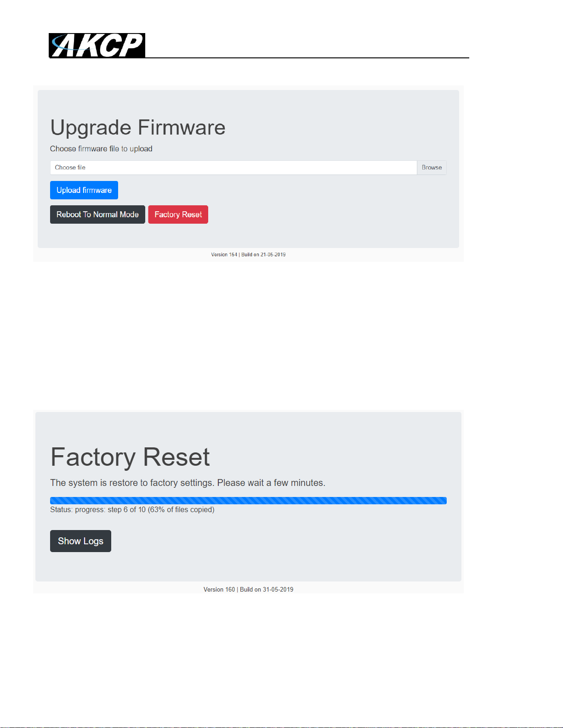Click the factory reset progress bar

[248, 501]
